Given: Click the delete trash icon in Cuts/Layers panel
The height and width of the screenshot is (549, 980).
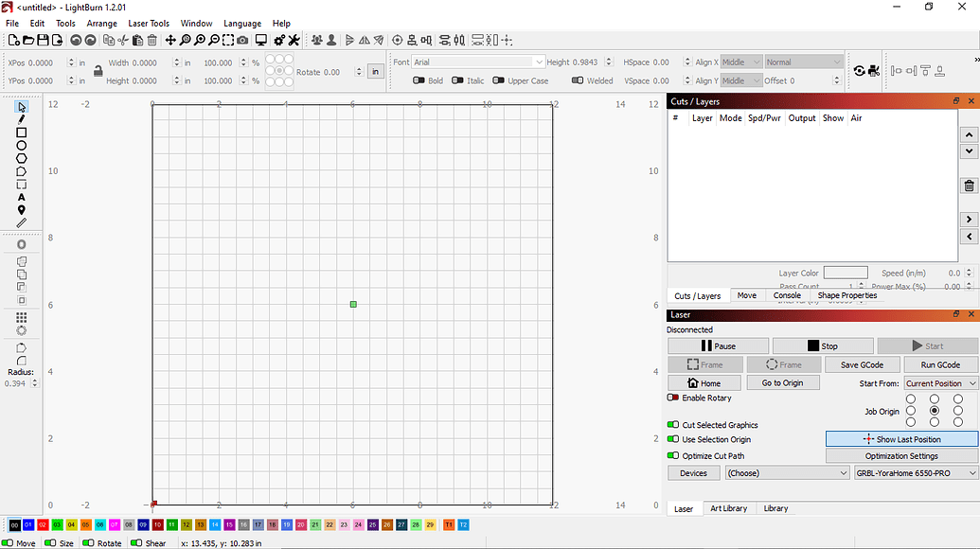Looking at the screenshot, I should coord(968,186).
